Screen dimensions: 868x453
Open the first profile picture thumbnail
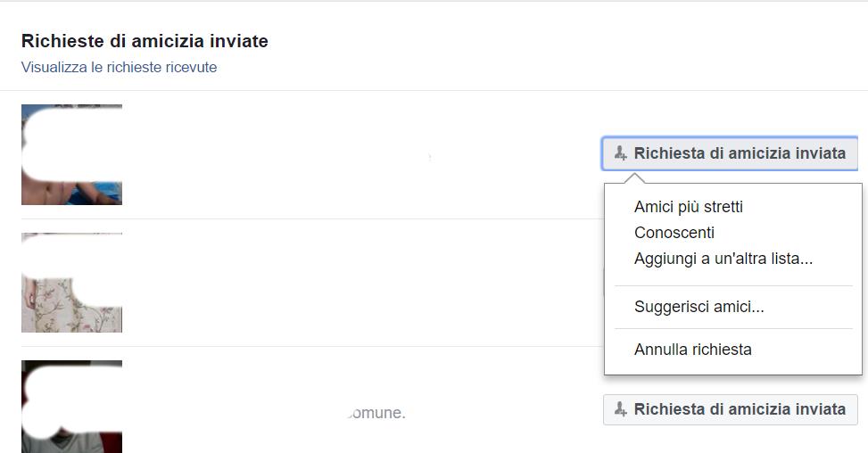coord(71,154)
